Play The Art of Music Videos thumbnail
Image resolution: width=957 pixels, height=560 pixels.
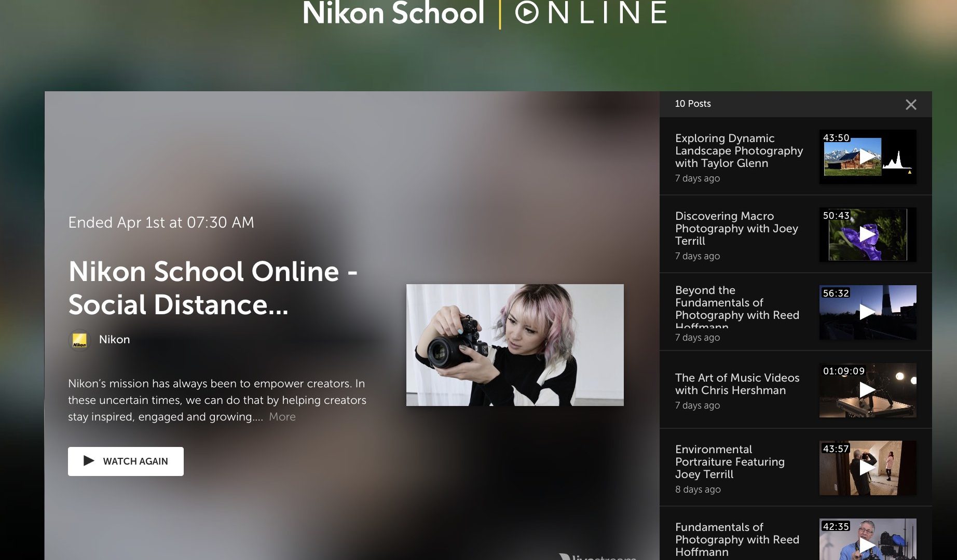pos(867,390)
